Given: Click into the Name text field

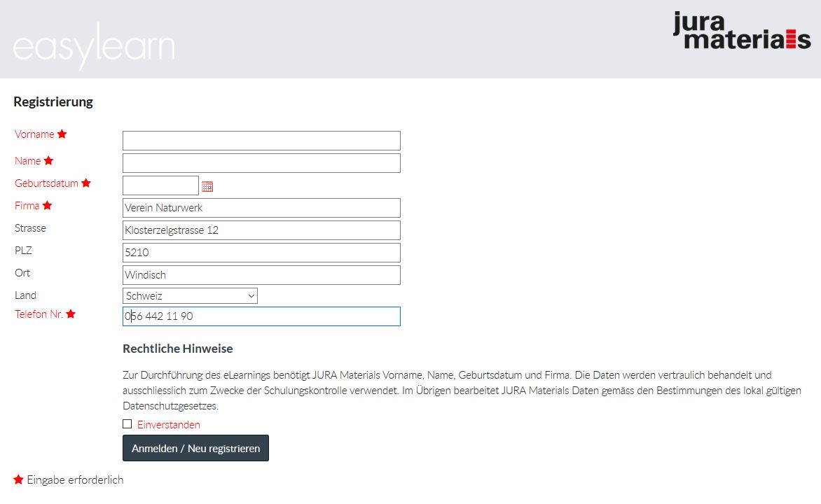Looking at the screenshot, I should 261,163.
